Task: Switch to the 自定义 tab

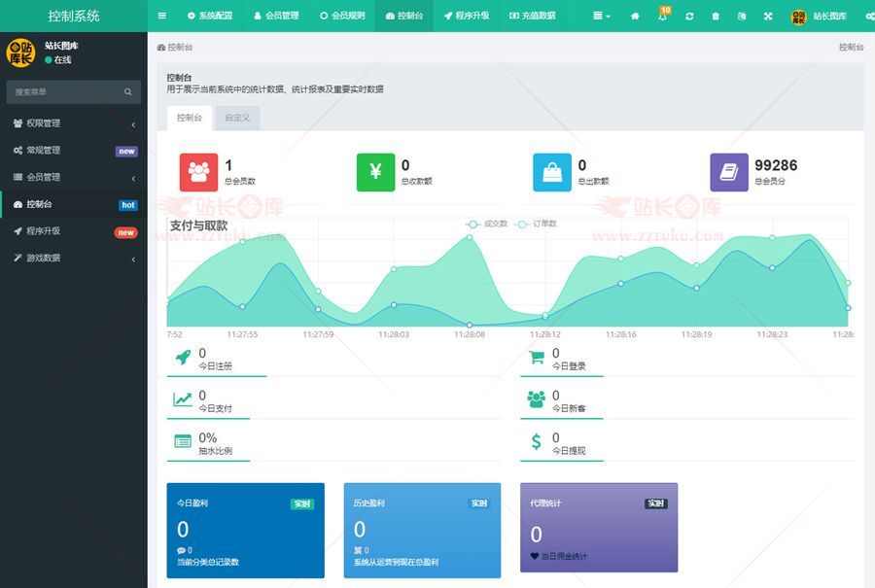Action: coord(237,118)
